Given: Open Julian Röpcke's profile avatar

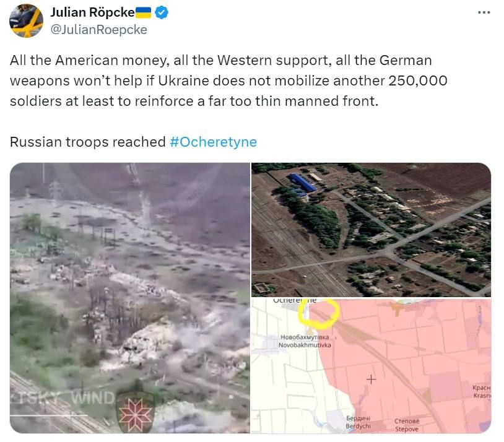Looking at the screenshot, I should pyautogui.click(x=26, y=21).
